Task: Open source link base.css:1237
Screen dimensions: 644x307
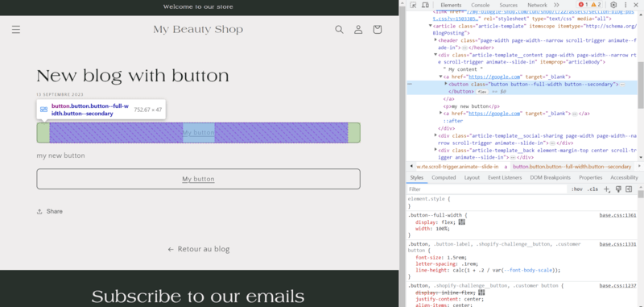Action: [618, 285]
